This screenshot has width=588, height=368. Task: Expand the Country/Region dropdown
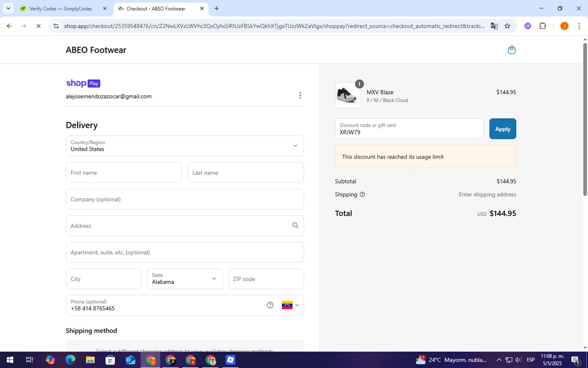185,146
